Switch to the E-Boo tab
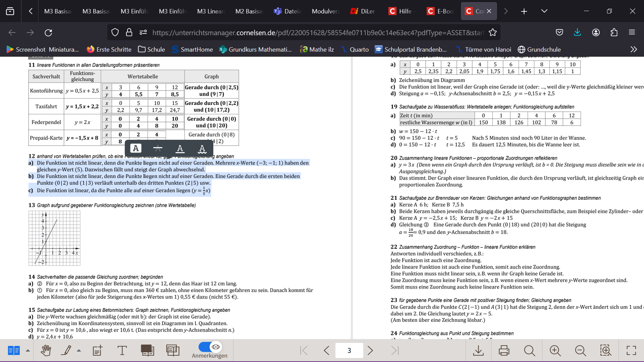644x362 pixels. 441,11
